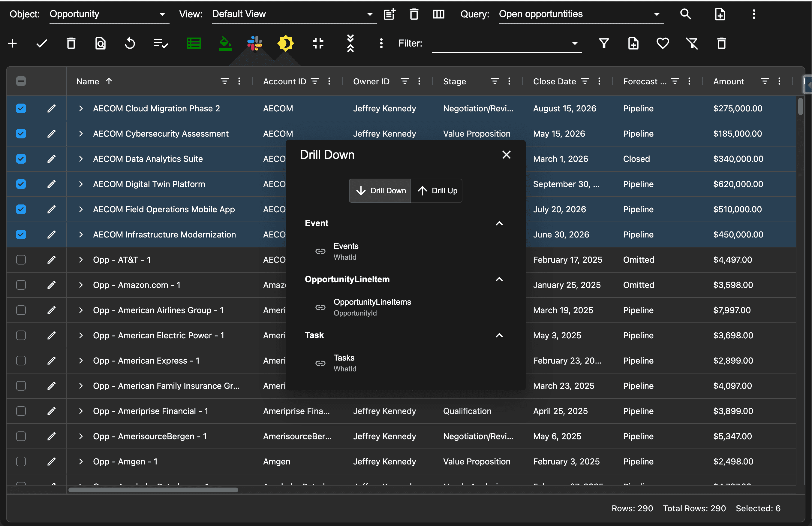
Task: Click the query search magnifier icon
Action: (685, 14)
